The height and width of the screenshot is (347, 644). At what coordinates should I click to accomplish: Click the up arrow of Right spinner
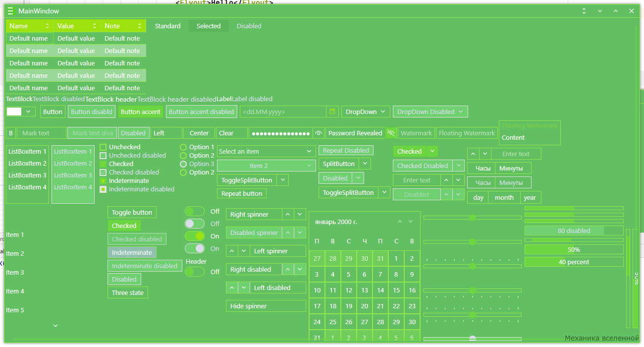288,214
